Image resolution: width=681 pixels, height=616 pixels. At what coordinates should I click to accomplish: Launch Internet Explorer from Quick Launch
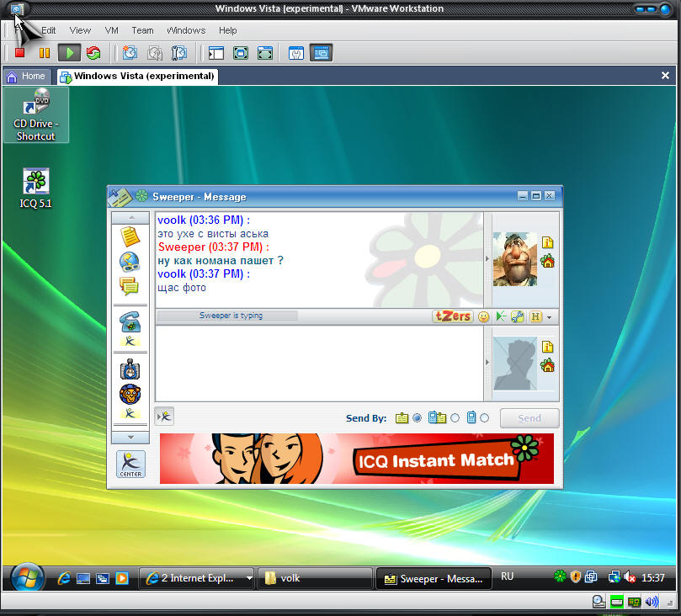[x=64, y=578]
